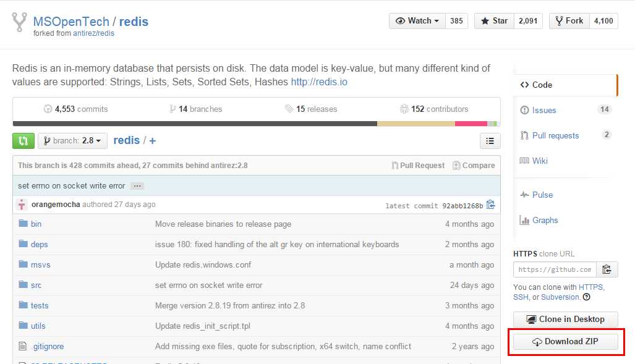The image size is (635, 364).
Task: Copy HTTPS clone URL to clipboard
Action: [x=607, y=269]
